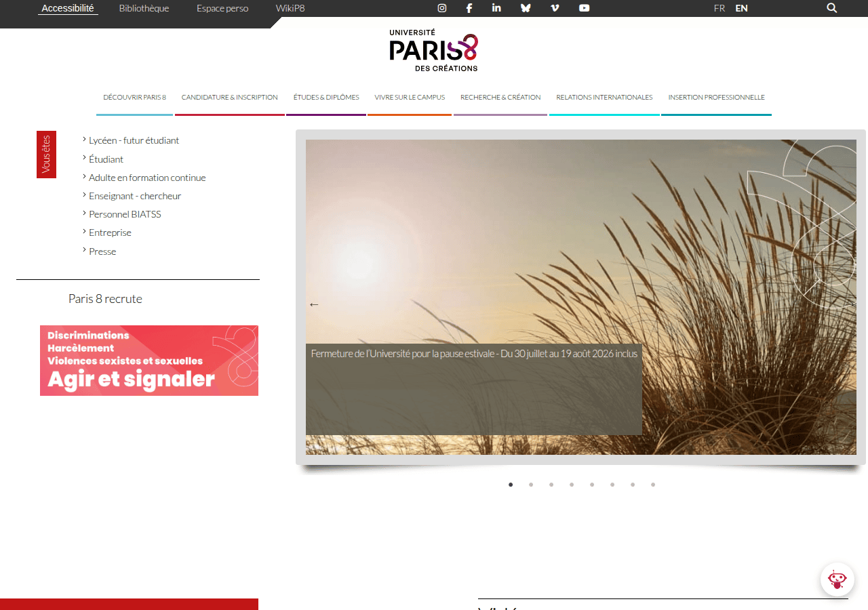Open the Études & Diplômes menu
868x610 pixels.
[326, 98]
